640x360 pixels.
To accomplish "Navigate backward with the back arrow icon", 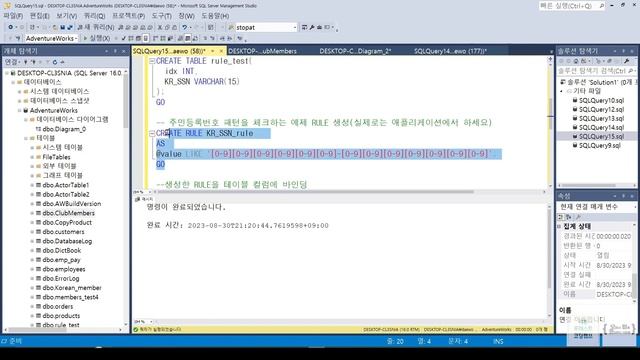I will [x=10, y=27].
